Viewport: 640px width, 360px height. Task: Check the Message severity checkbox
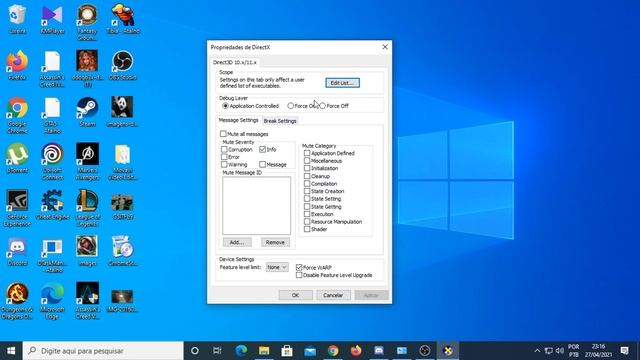262,164
